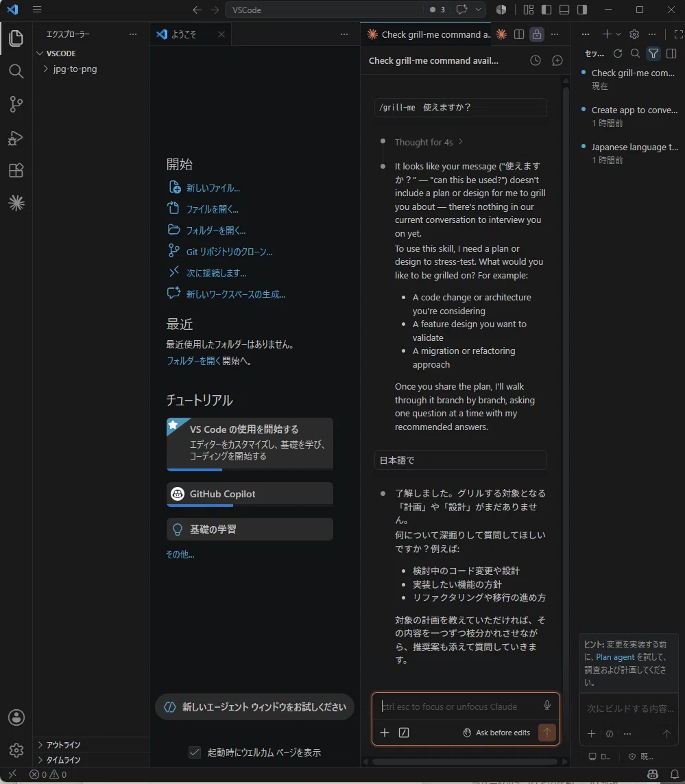Go back with the title bar arrow
Screen dimensions: 685x784
pyautogui.click(x=197, y=10)
